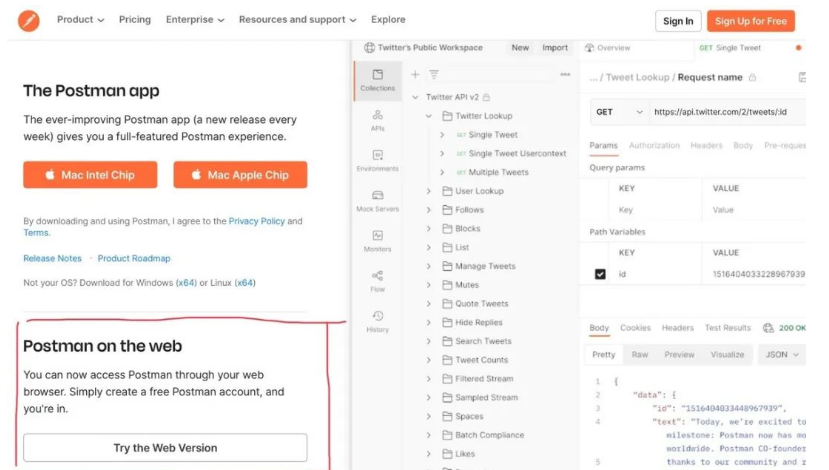Click the globe icon beside Twitter's Public Workspace
829x470 pixels.
coord(369,48)
